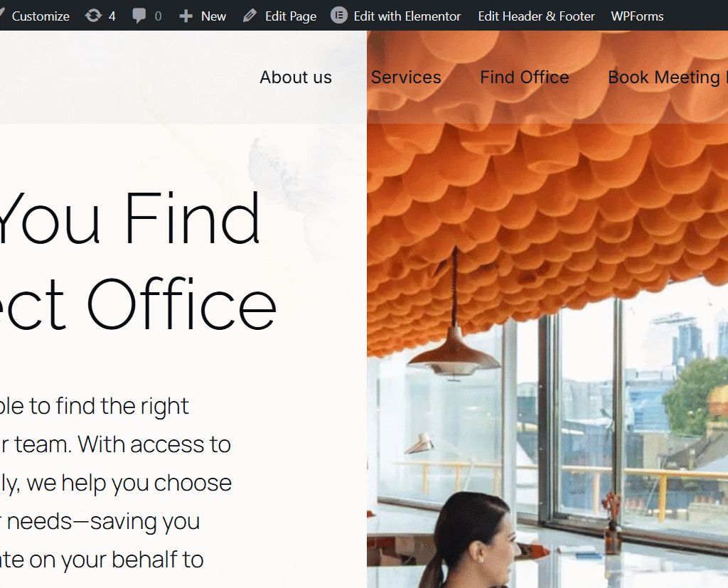Click the updates circular arrows icon

tap(93, 16)
